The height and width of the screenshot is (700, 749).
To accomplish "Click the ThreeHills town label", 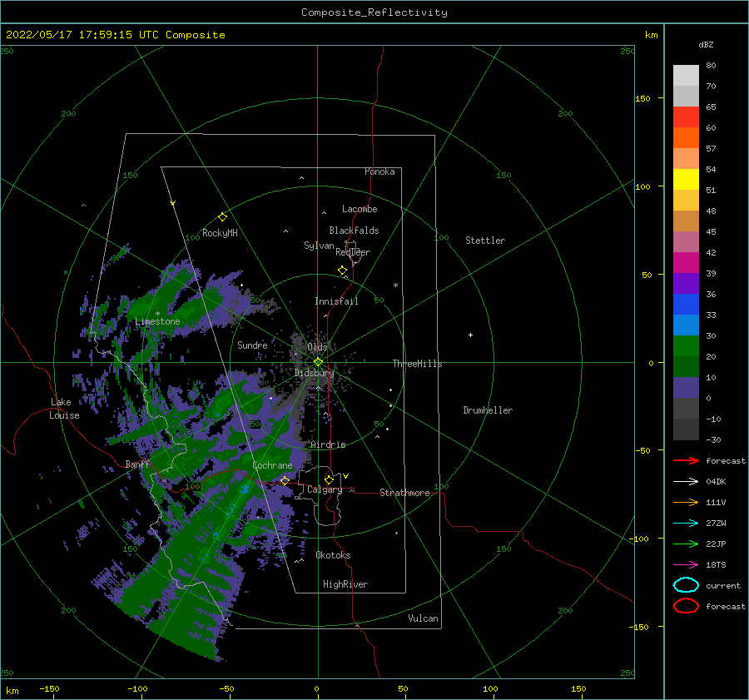I will (x=418, y=364).
